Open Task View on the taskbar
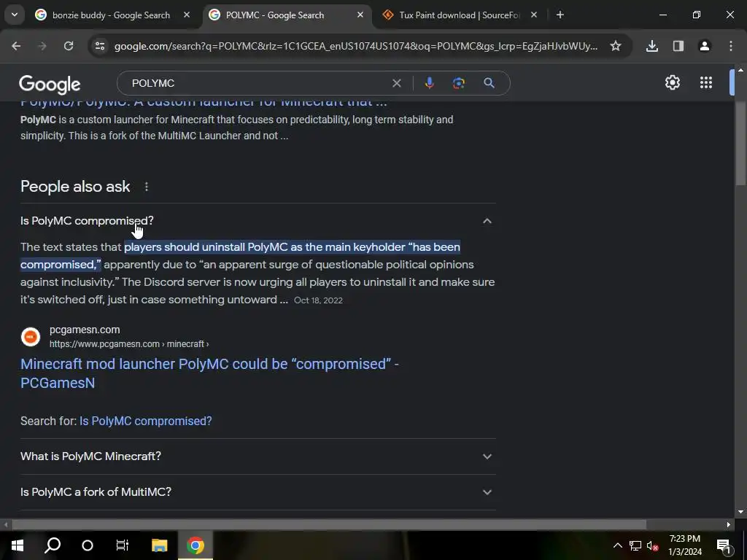This screenshot has height=560, width=747. coord(123,545)
